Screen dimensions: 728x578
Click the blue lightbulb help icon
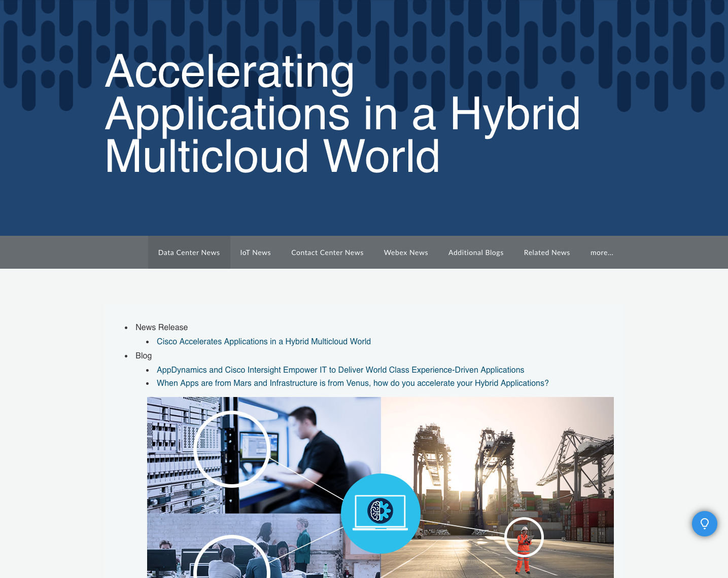point(704,523)
